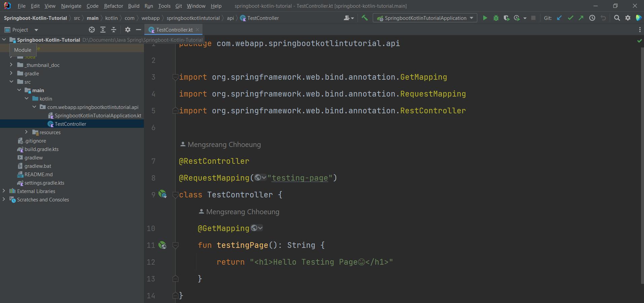
Task: Click the globe URL icon beside @RequestMapping
Action: coord(260,178)
